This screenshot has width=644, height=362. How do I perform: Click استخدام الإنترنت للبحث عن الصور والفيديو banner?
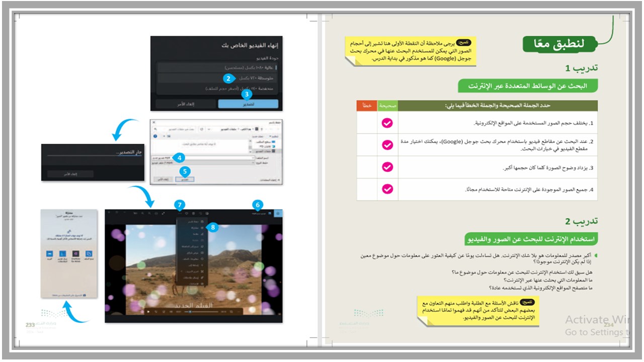[532, 239]
